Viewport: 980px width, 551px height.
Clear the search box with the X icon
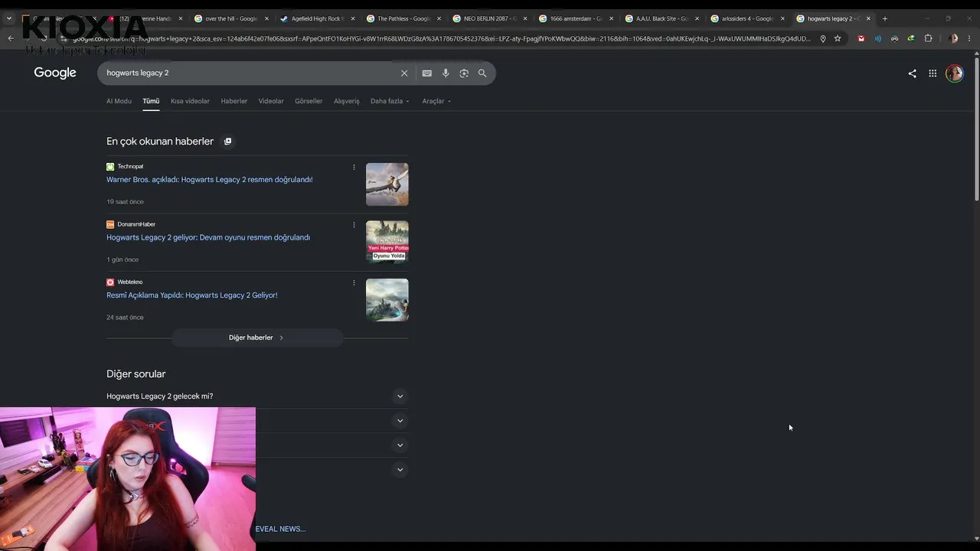pos(404,73)
